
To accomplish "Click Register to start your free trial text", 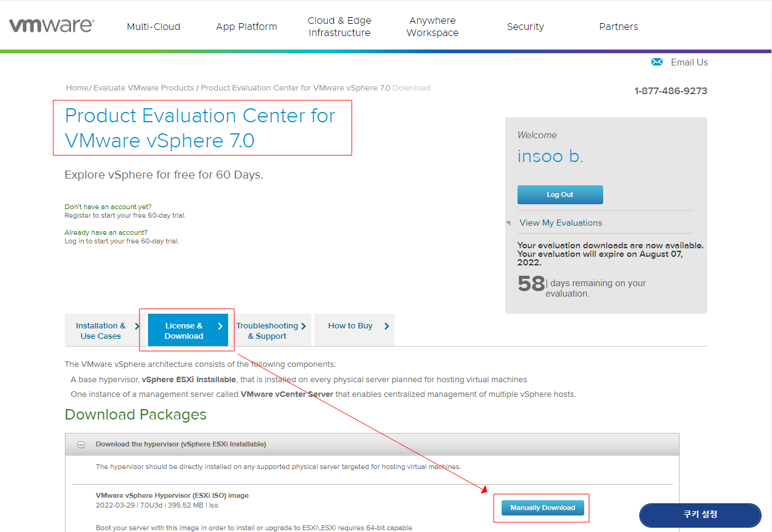I will click(125, 215).
